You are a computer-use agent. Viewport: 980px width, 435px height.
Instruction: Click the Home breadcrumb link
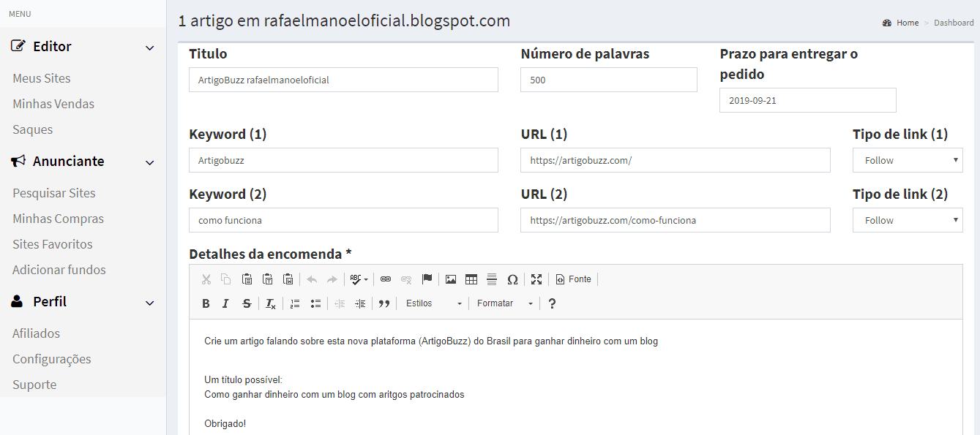click(x=908, y=23)
